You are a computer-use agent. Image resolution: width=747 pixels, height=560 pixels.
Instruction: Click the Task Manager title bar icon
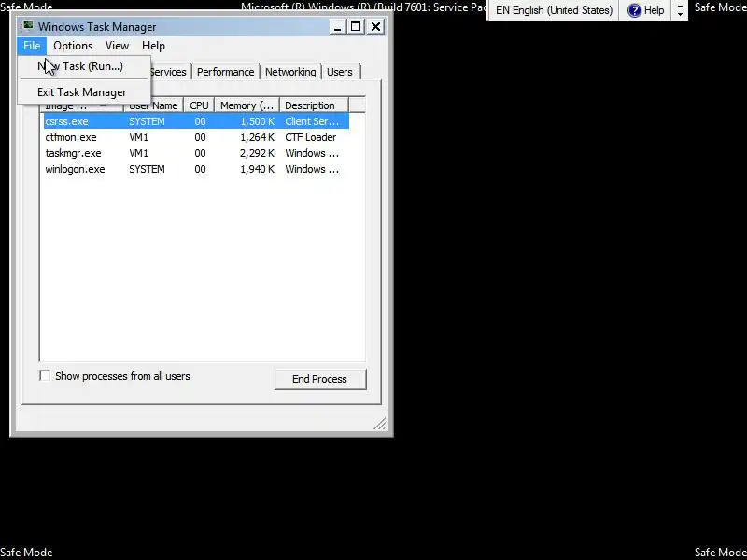point(28,26)
